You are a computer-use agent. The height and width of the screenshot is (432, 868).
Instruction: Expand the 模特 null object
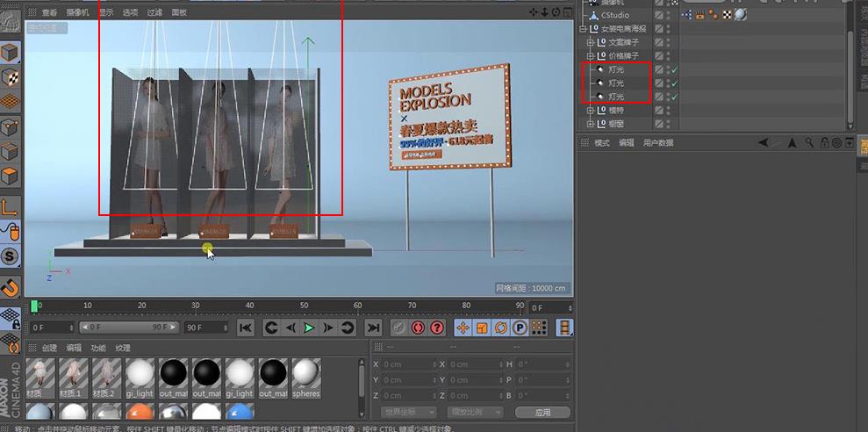590,111
